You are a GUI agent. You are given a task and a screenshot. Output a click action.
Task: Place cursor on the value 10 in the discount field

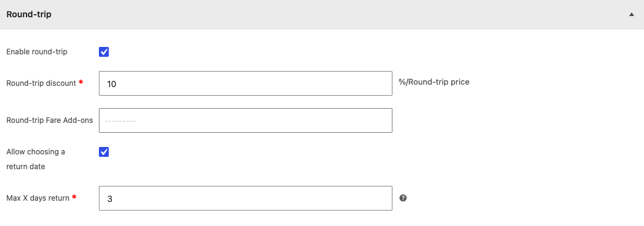[112, 84]
